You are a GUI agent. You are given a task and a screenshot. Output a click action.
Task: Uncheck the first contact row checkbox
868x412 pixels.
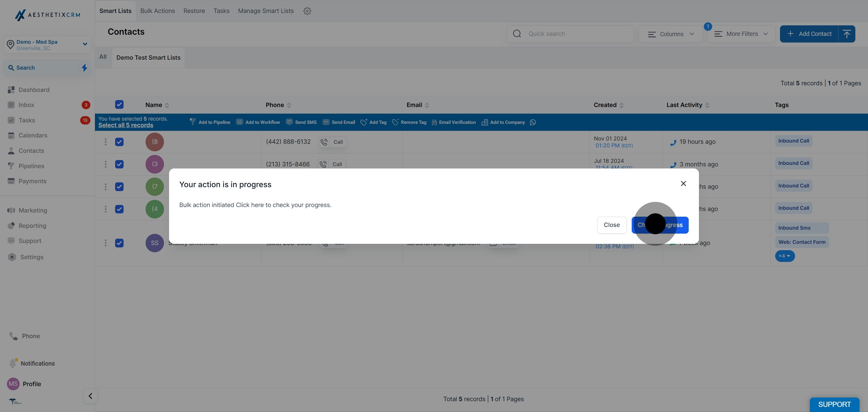coord(119,142)
